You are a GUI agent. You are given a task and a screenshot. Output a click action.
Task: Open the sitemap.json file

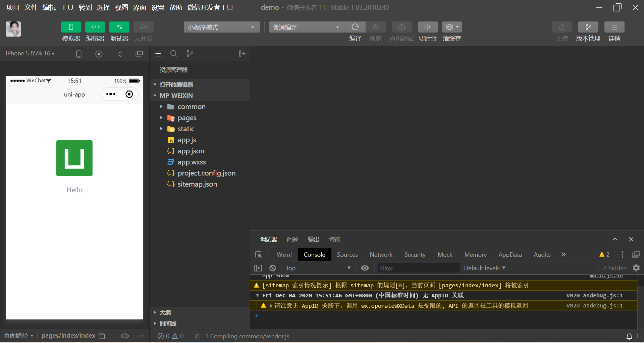pos(200,184)
